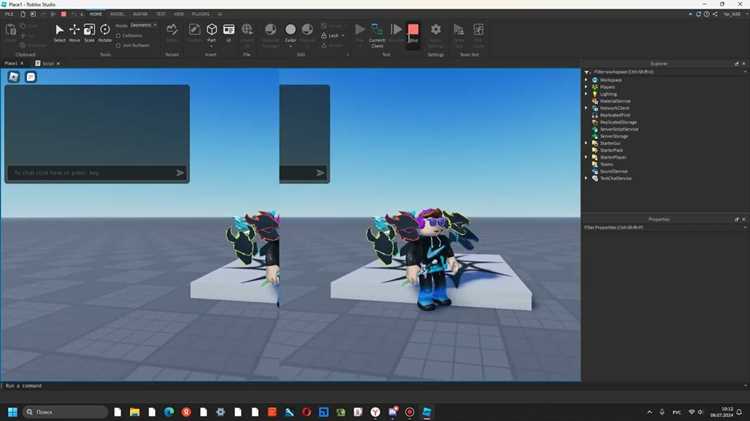Open Game Settings gear

[x=435, y=34]
